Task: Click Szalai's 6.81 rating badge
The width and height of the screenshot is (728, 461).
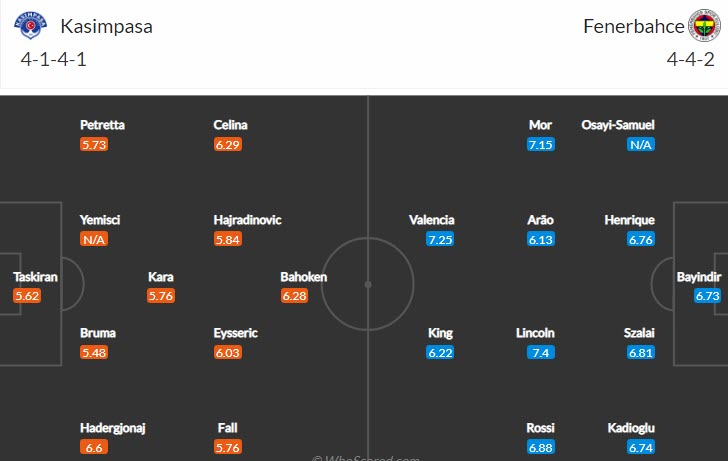Action: pyautogui.click(x=641, y=353)
